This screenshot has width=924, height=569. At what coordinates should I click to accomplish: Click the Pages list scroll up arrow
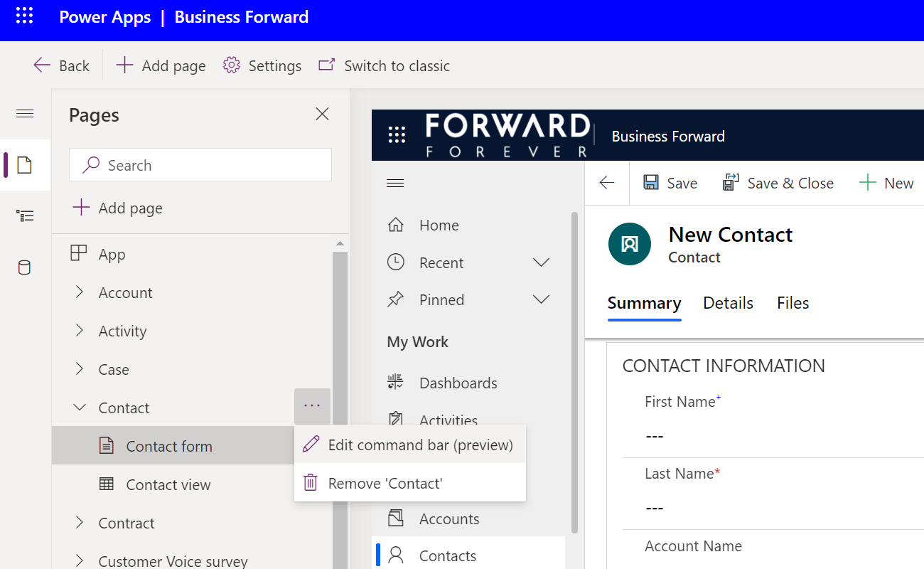340,244
